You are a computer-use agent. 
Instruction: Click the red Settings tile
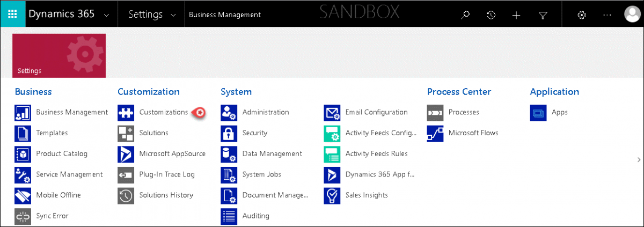coord(59,55)
